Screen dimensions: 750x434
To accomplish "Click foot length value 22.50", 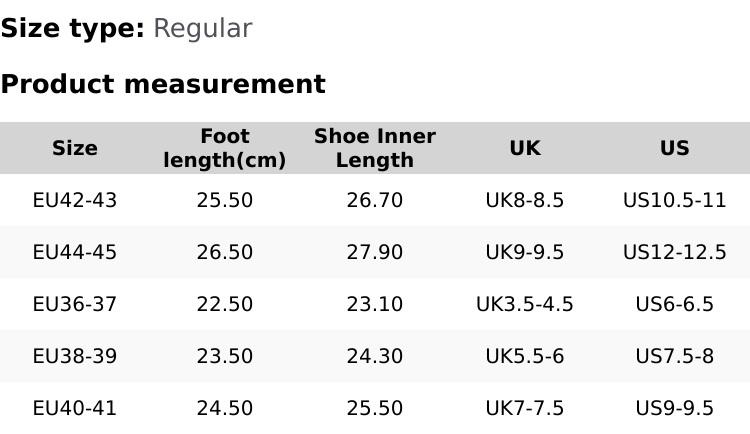I will [225, 304].
